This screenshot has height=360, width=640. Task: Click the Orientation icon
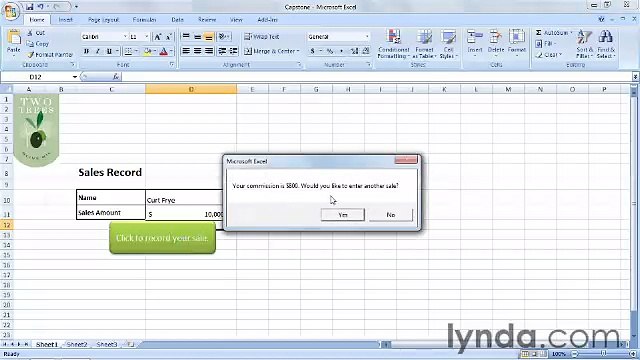(x=222, y=37)
